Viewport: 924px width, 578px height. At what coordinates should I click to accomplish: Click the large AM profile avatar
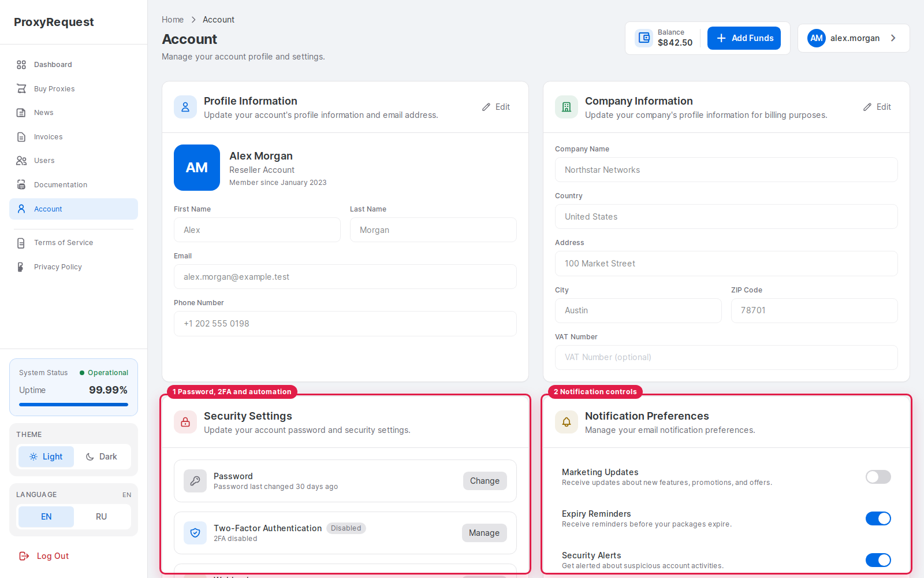197,168
